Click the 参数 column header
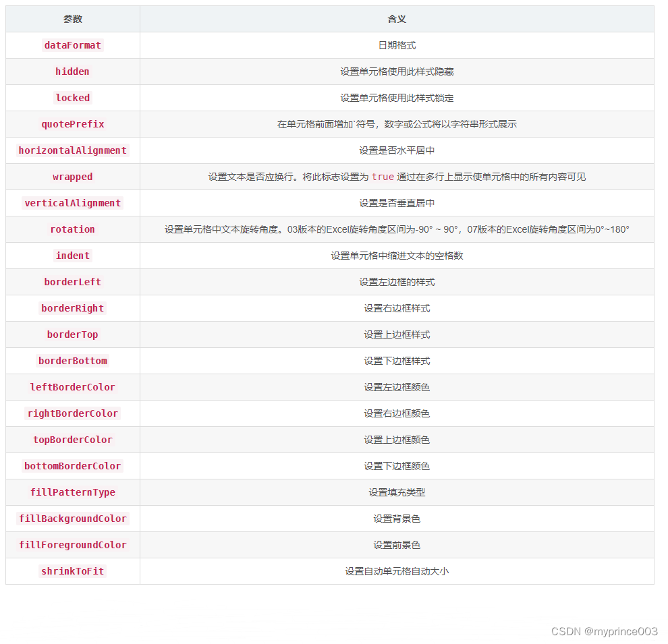The image size is (668, 644). click(72, 19)
